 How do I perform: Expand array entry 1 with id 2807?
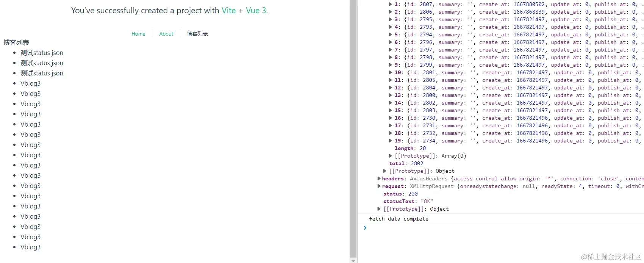[x=391, y=4]
